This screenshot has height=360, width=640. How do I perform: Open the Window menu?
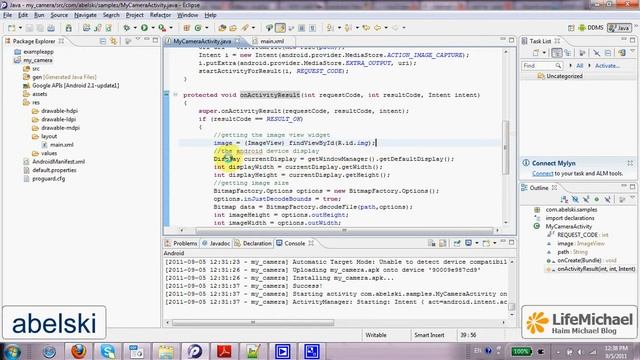click(187, 15)
